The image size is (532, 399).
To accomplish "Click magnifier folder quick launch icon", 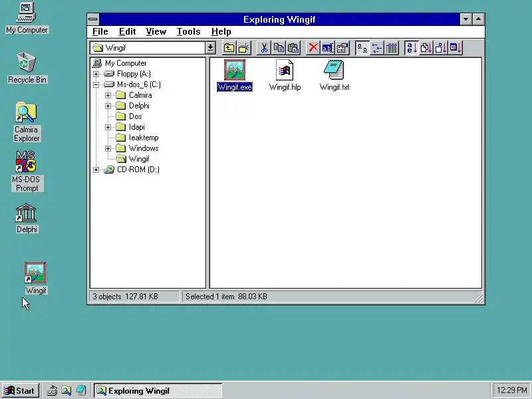I will point(66,391).
